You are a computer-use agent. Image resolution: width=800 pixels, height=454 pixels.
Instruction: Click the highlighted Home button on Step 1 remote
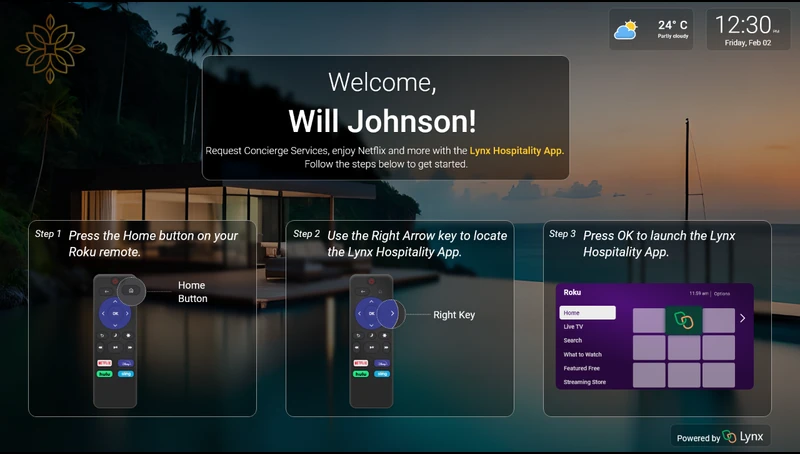(131, 291)
